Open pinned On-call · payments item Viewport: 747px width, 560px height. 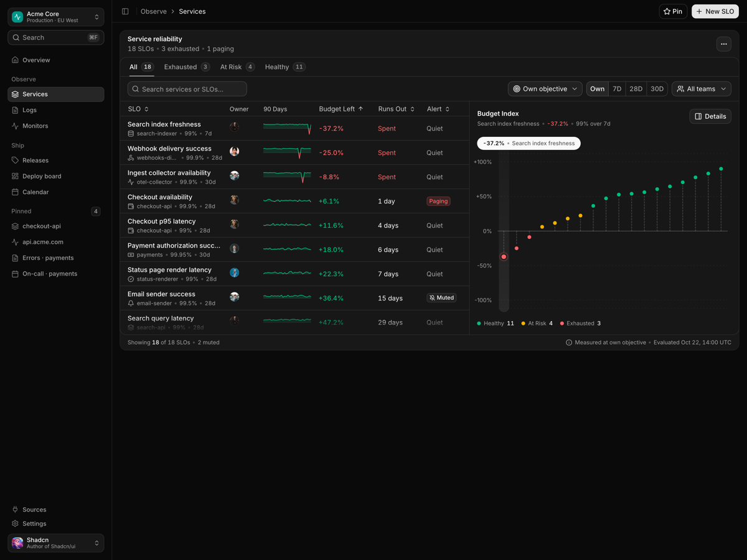(x=56, y=274)
